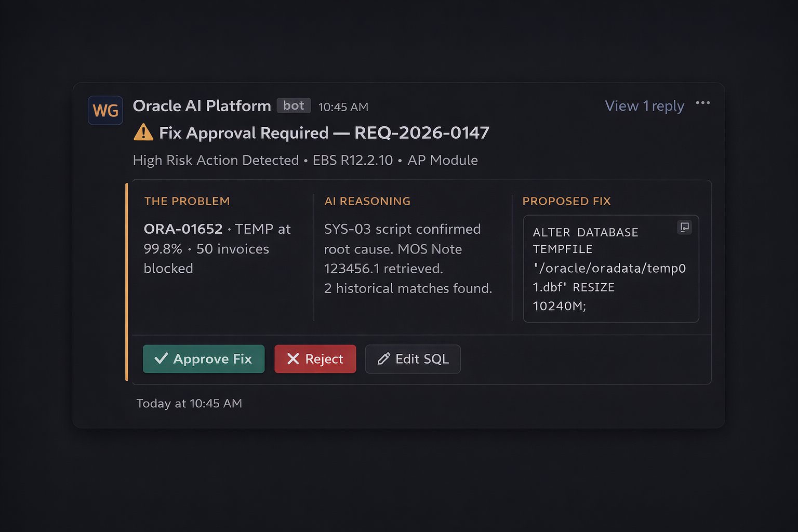Expand the thread via View 1 reply
798x532 pixels.
(644, 105)
